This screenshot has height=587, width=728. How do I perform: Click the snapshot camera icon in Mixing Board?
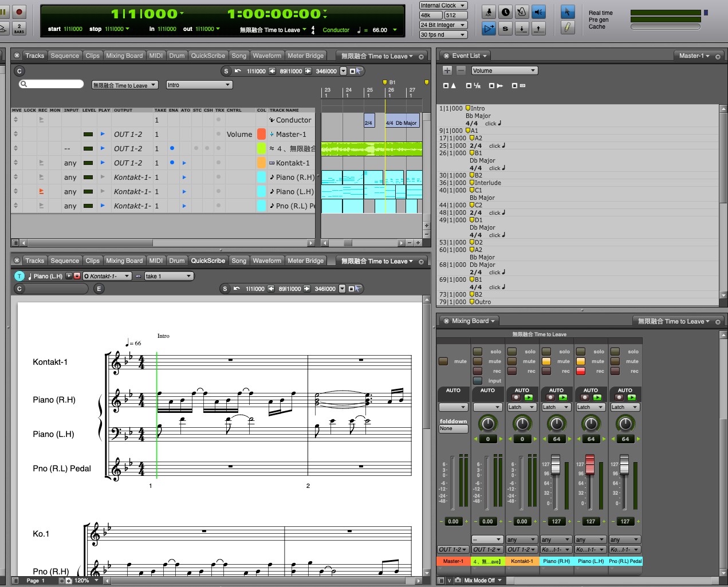click(x=458, y=580)
